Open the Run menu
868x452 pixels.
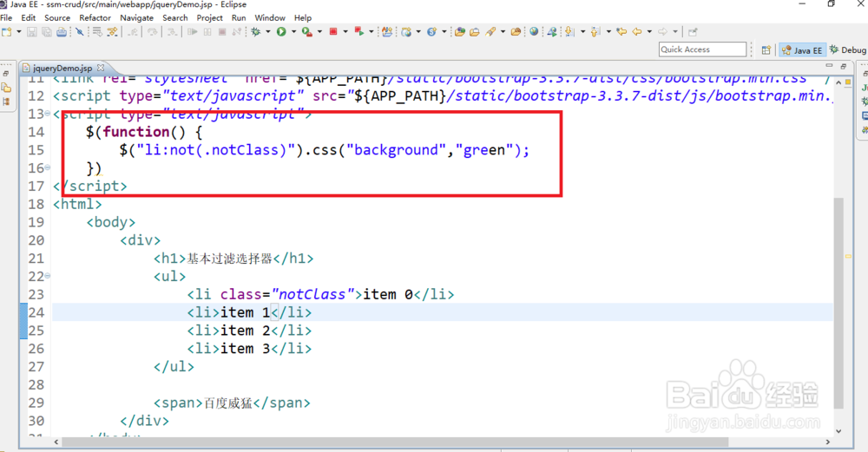coord(239,17)
